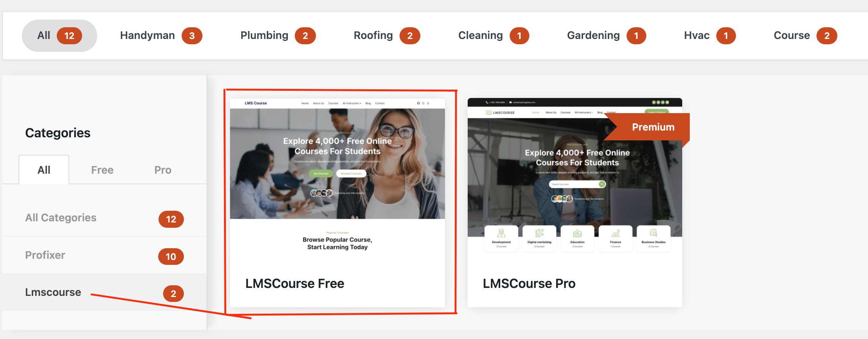The image size is (868, 339).
Task: Choose the Profixer category
Action: (104, 255)
